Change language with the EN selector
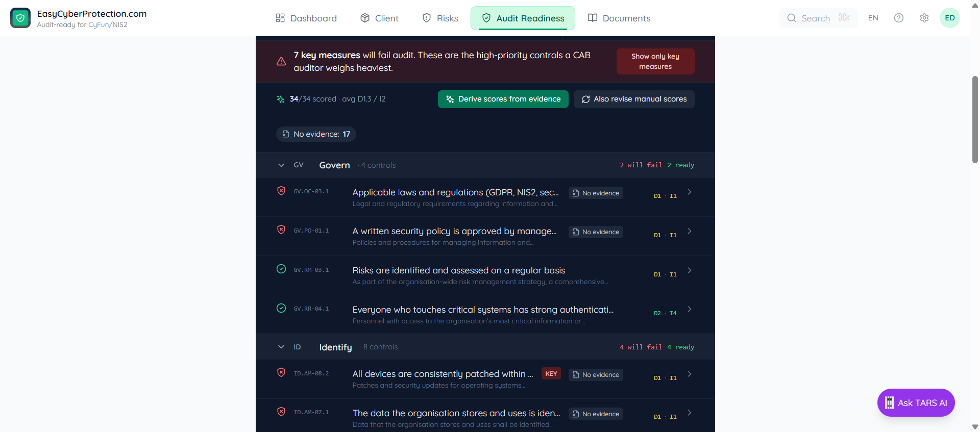The image size is (980, 432). pyautogui.click(x=873, y=18)
